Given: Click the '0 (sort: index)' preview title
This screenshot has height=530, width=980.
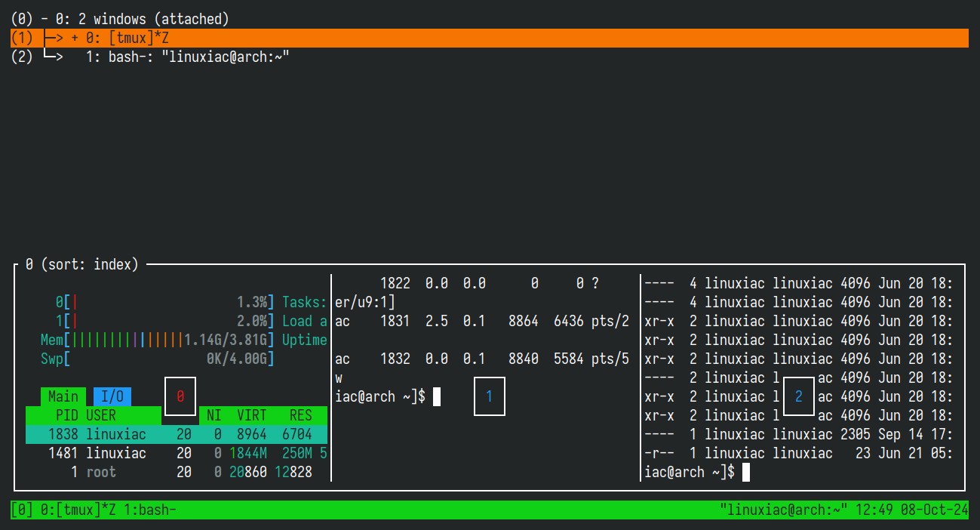Looking at the screenshot, I should coord(82,264).
